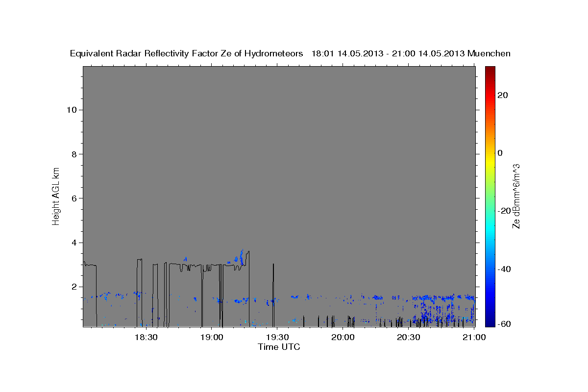Image resolution: width=588 pixels, height=392 pixels.
Task: Click the 'Time UTC' axis label
Action: coord(279,347)
